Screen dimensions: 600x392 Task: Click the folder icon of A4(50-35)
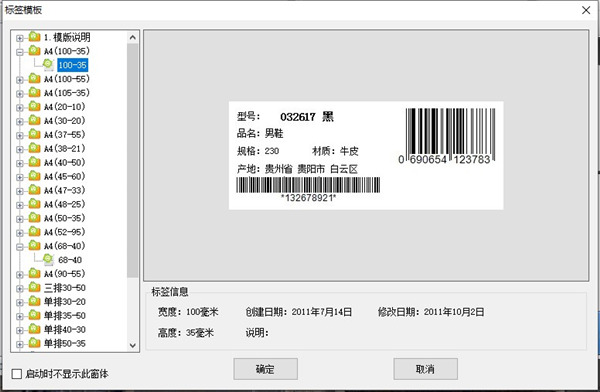tap(34, 217)
